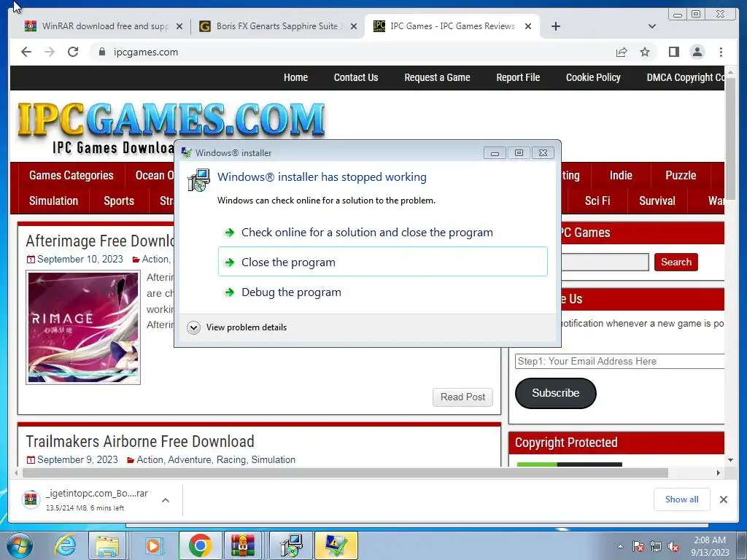Open the Home menu link
Viewport: 747px width, 560px height.
click(296, 77)
